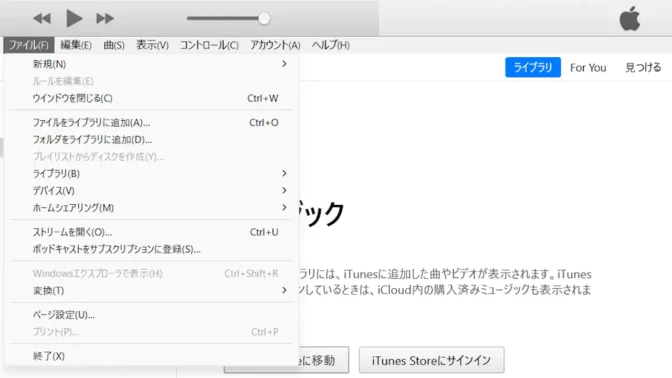The width and height of the screenshot is (672, 378).
Task: Expand the 新規(N) submenu
Action: [151, 64]
